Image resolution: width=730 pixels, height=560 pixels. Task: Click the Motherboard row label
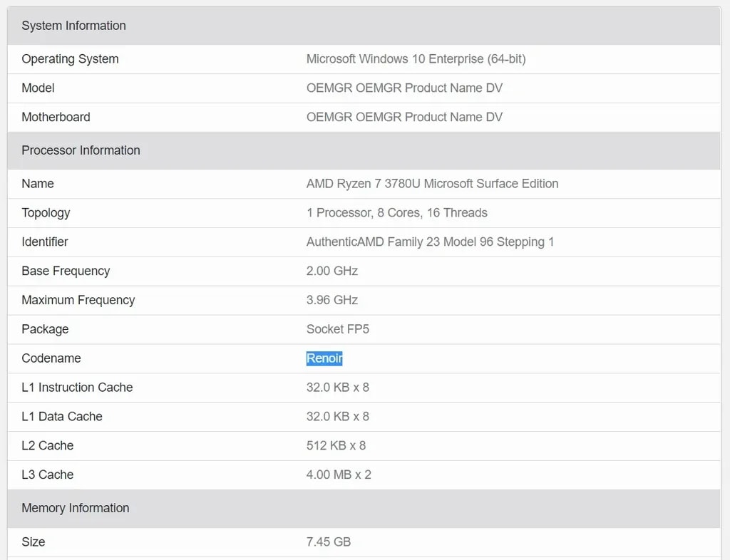pos(56,118)
